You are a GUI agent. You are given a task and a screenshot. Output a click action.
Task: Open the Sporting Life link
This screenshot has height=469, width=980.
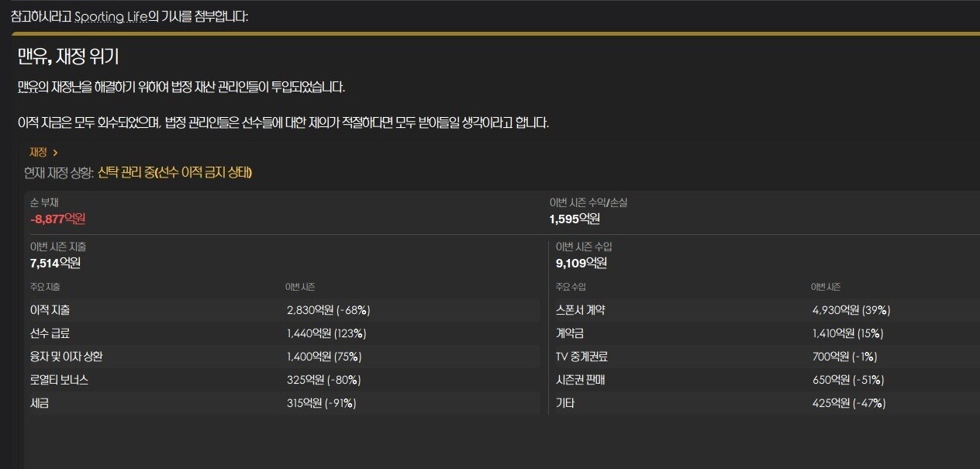click(111, 16)
